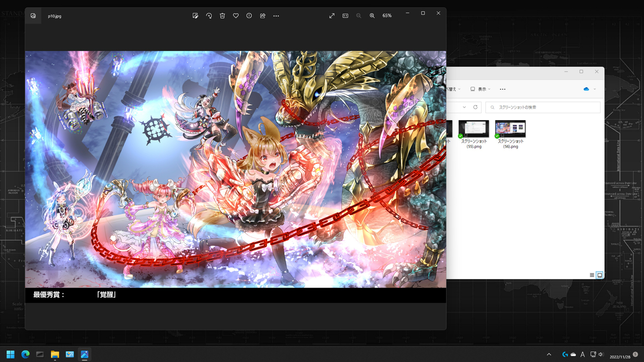Image resolution: width=644 pixels, height=362 pixels.
Task: Launch Microsoft Edge from the taskbar
Action: [x=25, y=354]
